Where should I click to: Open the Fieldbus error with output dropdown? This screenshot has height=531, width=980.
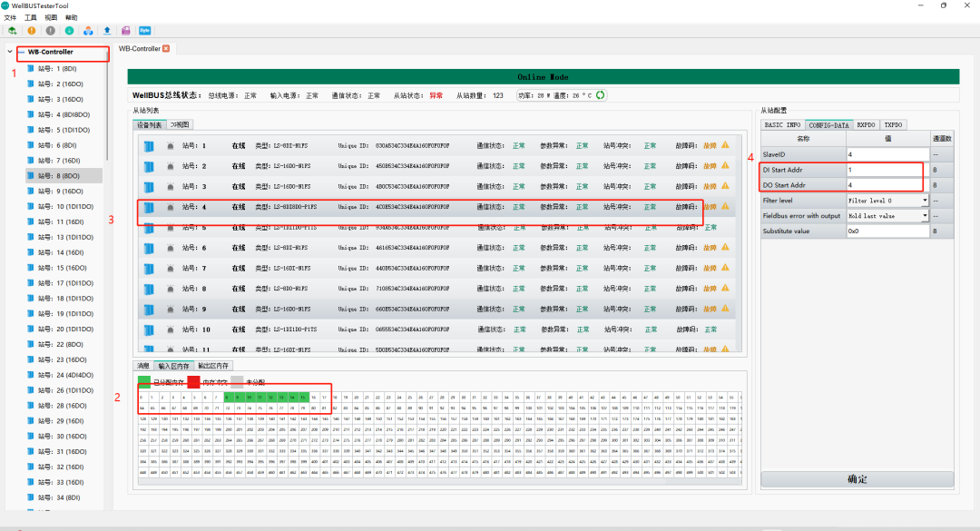click(x=925, y=216)
